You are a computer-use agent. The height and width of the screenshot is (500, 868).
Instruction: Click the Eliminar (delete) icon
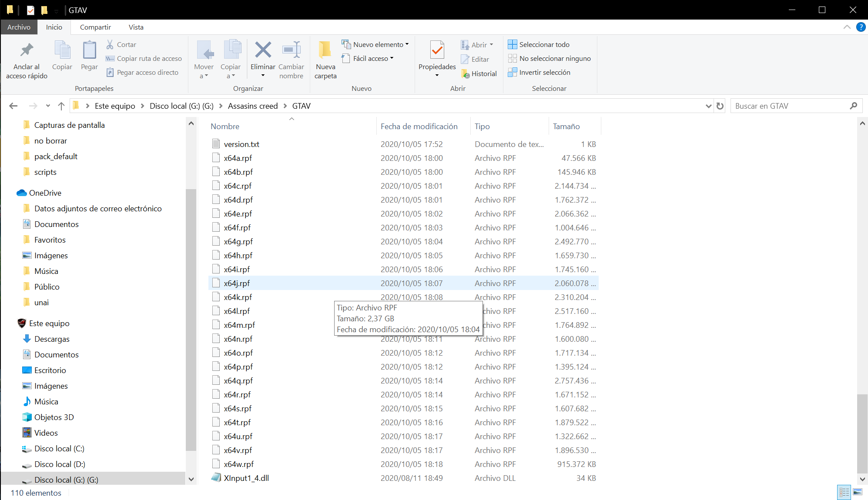pos(263,50)
